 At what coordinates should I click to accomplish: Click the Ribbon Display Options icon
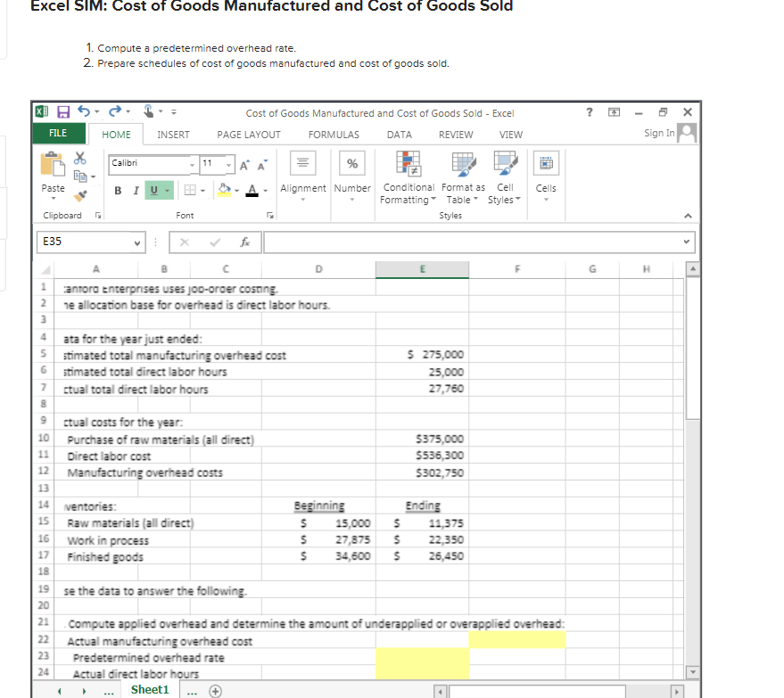614,112
